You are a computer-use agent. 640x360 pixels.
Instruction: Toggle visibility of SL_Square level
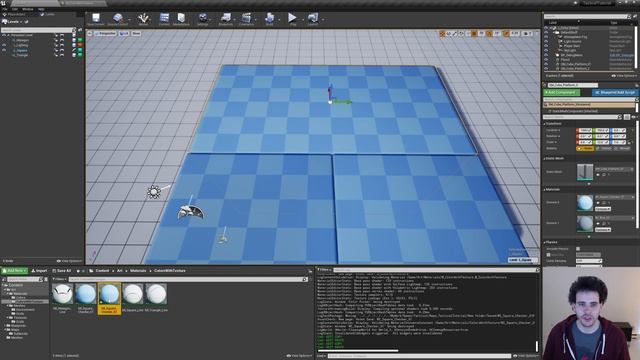coord(4,50)
